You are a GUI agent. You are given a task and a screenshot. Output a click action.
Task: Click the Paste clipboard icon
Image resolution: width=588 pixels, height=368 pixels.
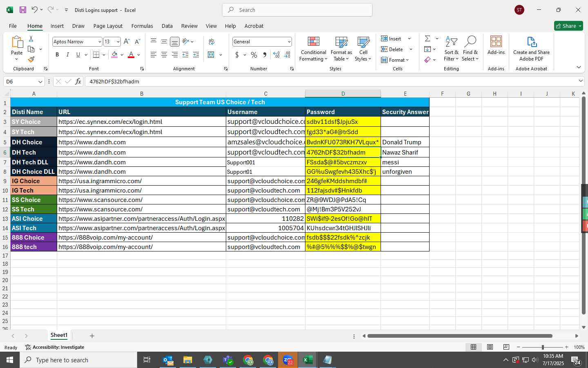(17, 42)
